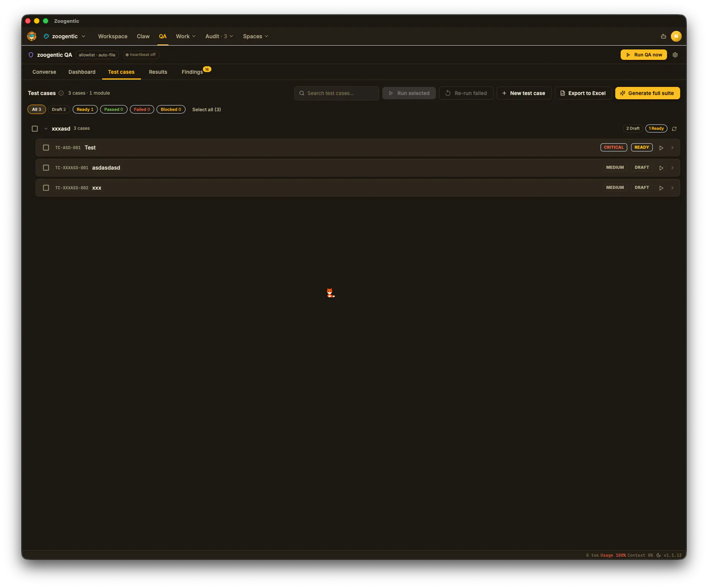
Task: Toggle the heartbeat off indicator
Action: click(141, 55)
